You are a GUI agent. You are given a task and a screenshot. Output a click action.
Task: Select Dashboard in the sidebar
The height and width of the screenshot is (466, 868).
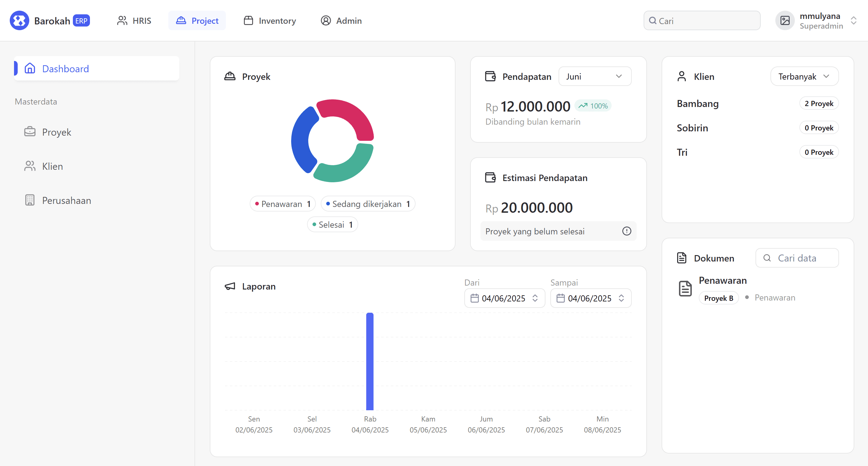coord(96,68)
